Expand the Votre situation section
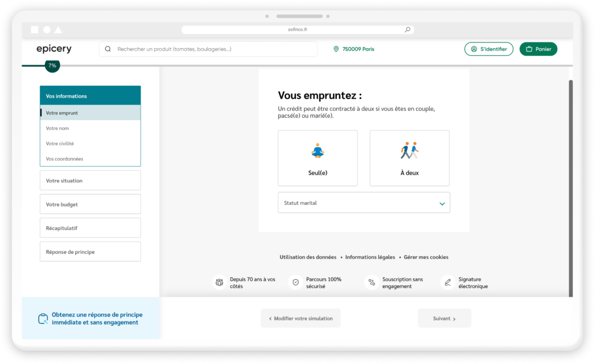The height and width of the screenshot is (364, 595). pos(90,181)
